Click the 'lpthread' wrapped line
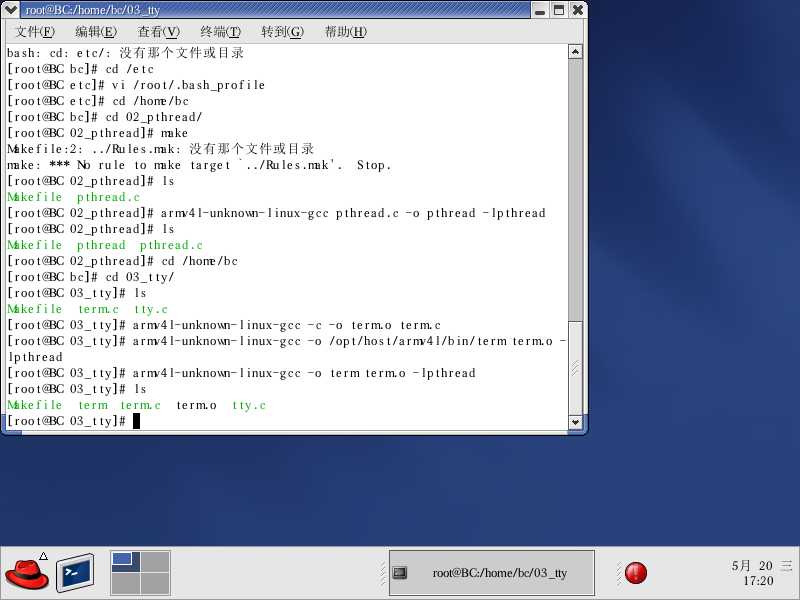 pos(35,357)
